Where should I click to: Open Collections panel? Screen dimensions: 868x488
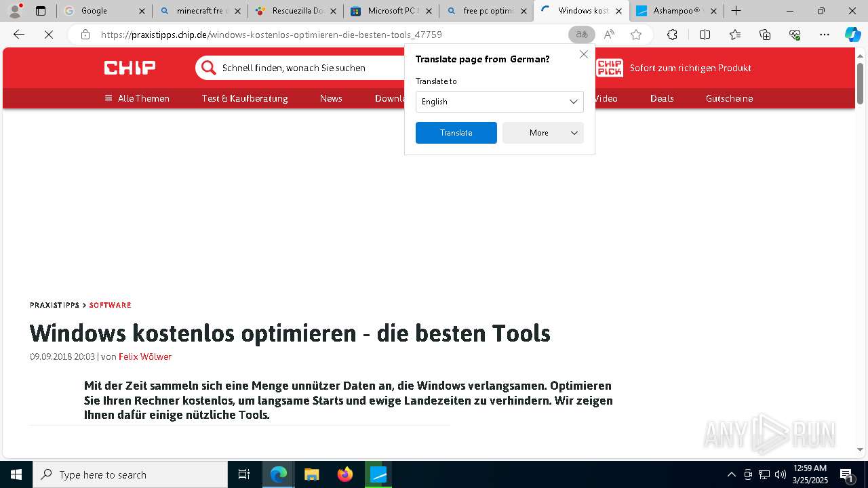[765, 35]
